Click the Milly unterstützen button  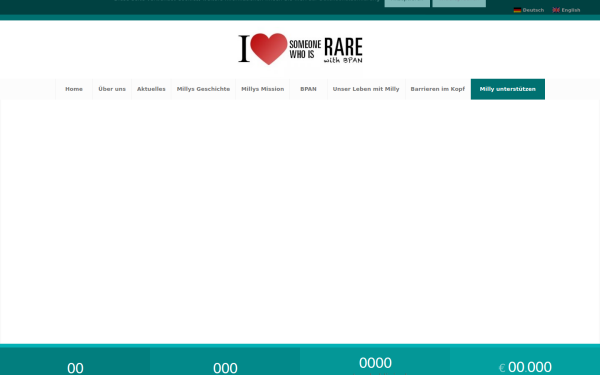508,89
